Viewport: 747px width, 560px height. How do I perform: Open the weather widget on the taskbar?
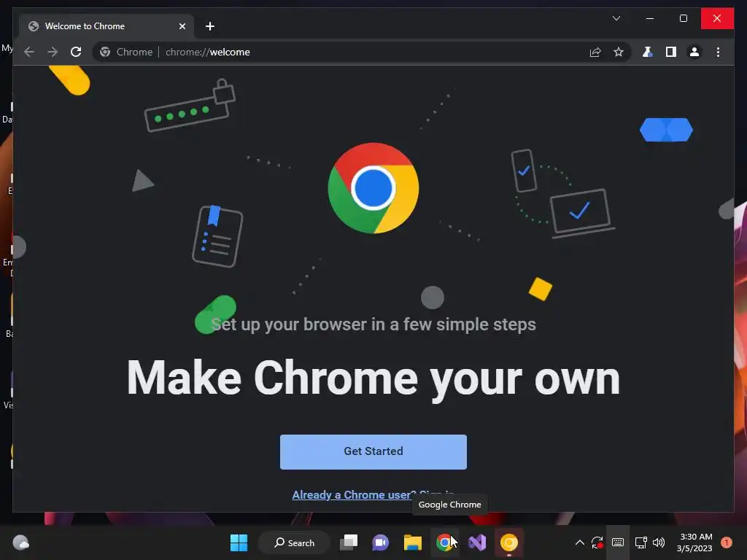tap(20, 542)
